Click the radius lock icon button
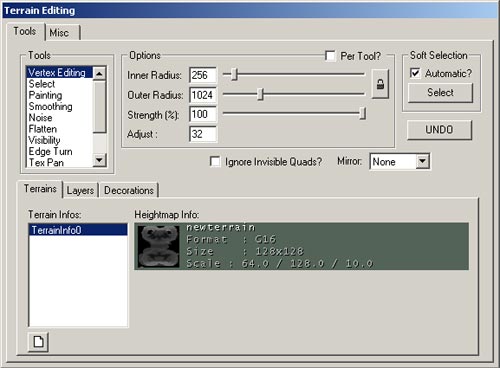Screen dimensions: 500x368 pyautogui.click(x=380, y=84)
